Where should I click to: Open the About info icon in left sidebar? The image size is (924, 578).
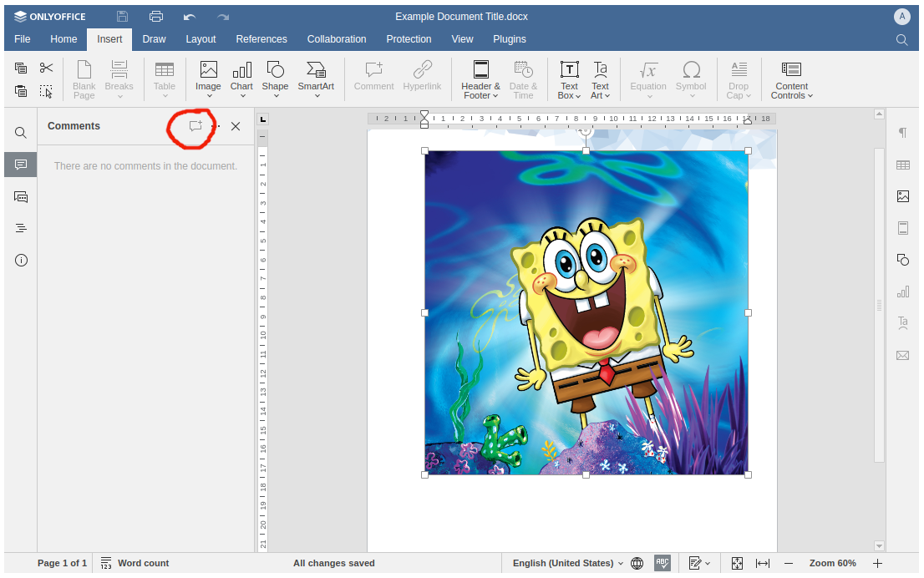[21, 260]
